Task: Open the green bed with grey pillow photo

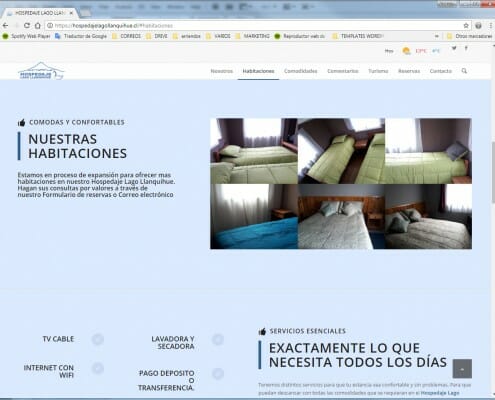Action: (428, 151)
